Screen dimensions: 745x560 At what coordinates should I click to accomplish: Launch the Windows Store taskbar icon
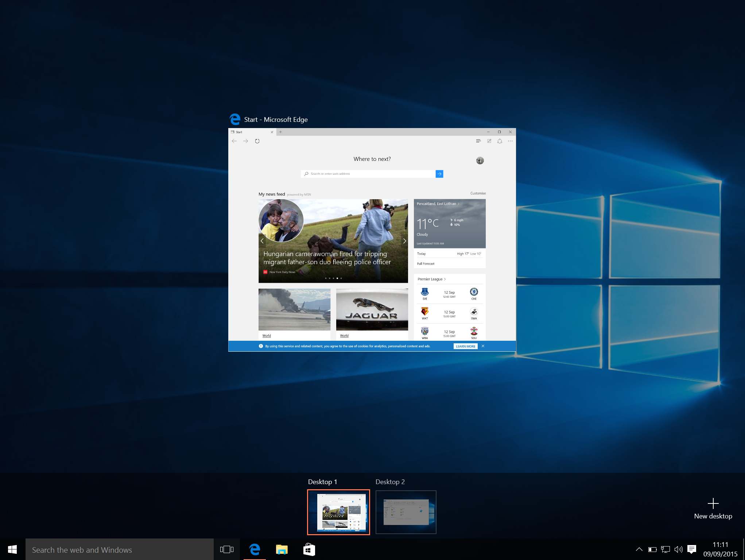[x=309, y=549]
